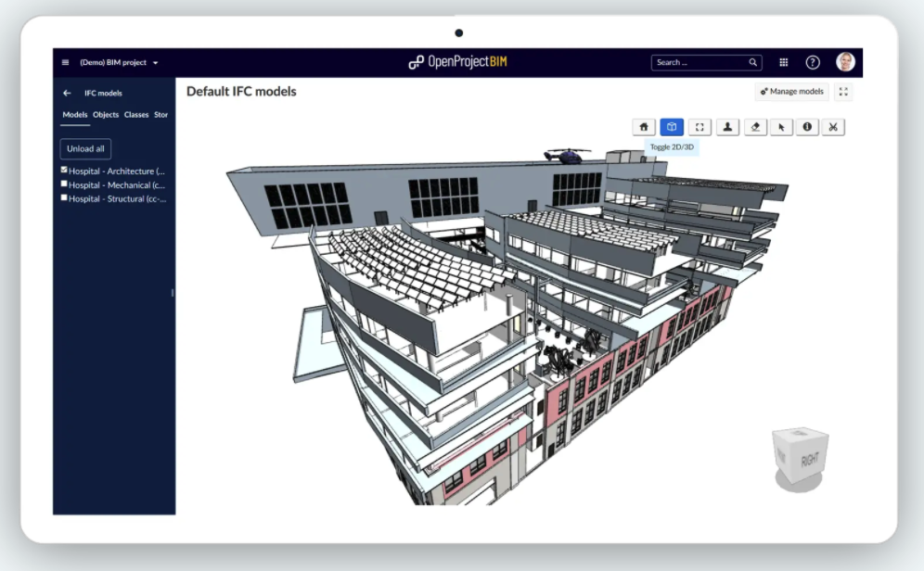Viewport: 924px width, 571px height.
Task: Open object info with the info icon
Action: [x=808, y=127]
